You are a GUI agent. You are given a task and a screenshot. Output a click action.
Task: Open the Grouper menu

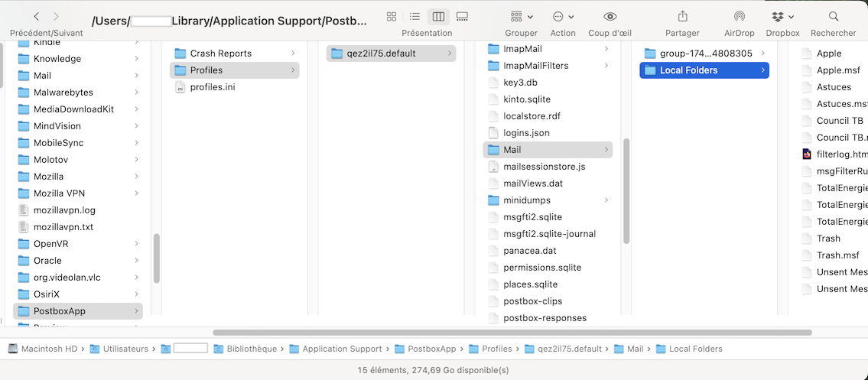pos(522,17)
